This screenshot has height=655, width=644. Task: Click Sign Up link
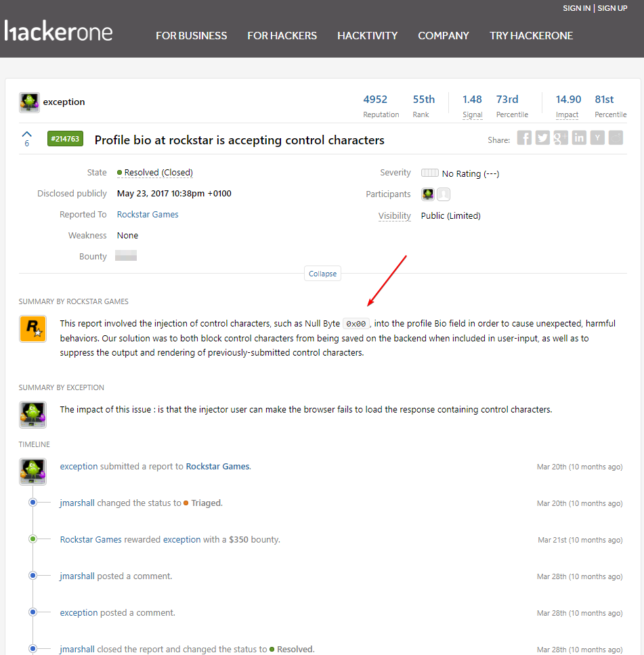612,8
